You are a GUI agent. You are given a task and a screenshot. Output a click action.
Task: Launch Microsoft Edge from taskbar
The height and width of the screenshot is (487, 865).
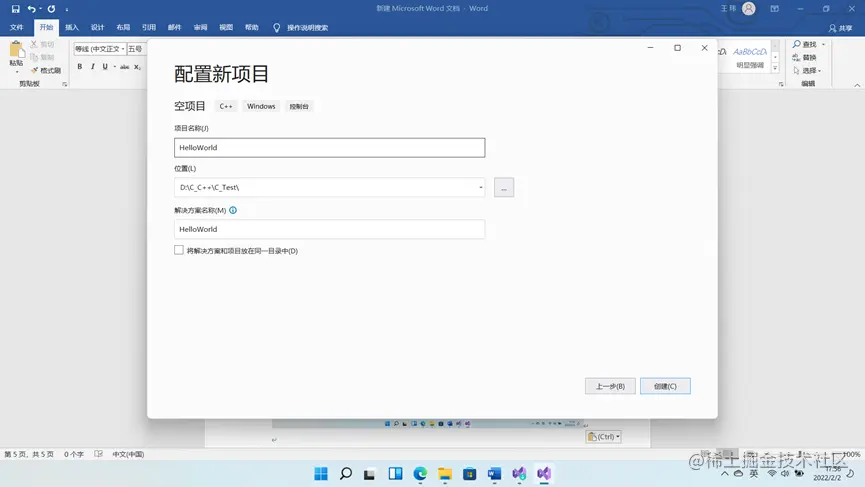click(420, 474)
